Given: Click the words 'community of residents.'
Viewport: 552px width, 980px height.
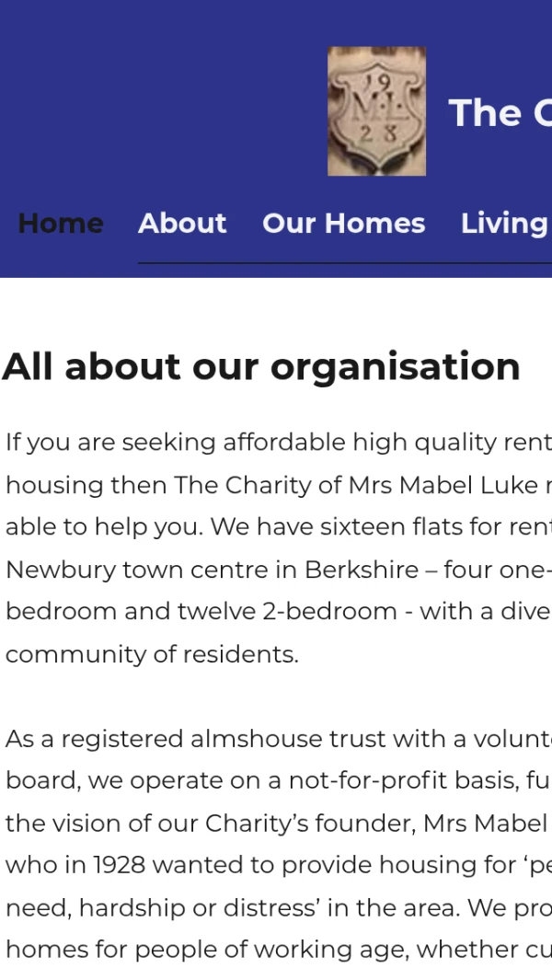Looking at the screenshot, I should [152, 654].
